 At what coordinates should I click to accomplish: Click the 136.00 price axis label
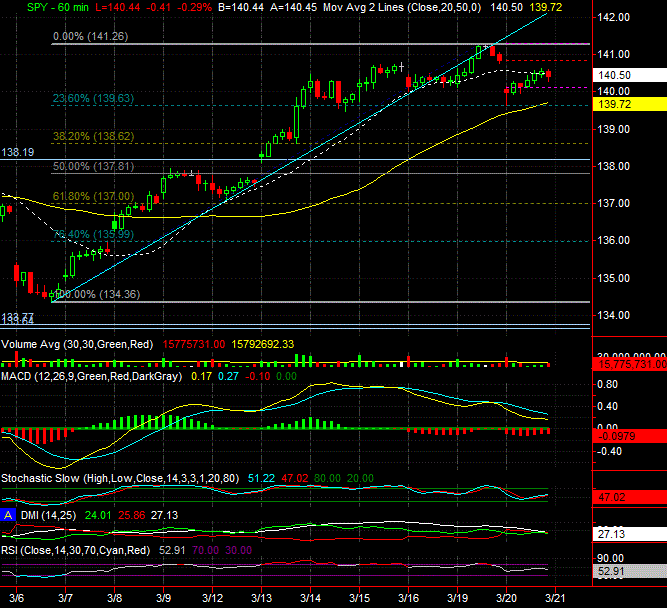pos(614,240)
